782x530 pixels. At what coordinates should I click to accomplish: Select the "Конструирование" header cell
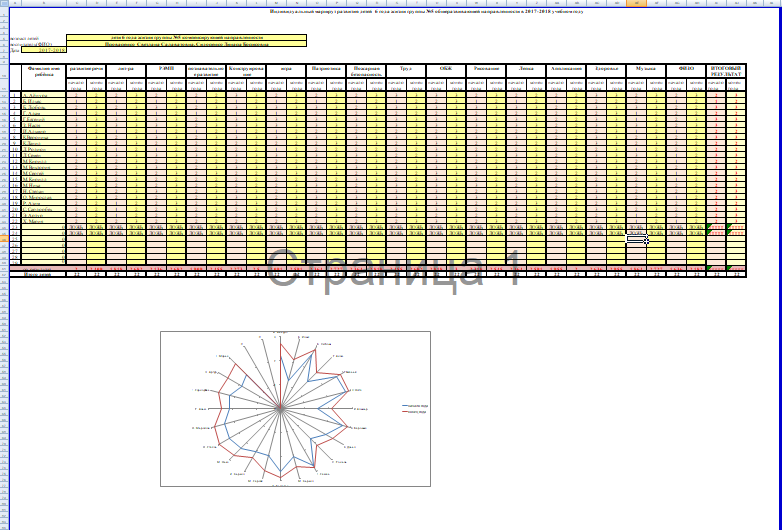(x=245, y=71)
